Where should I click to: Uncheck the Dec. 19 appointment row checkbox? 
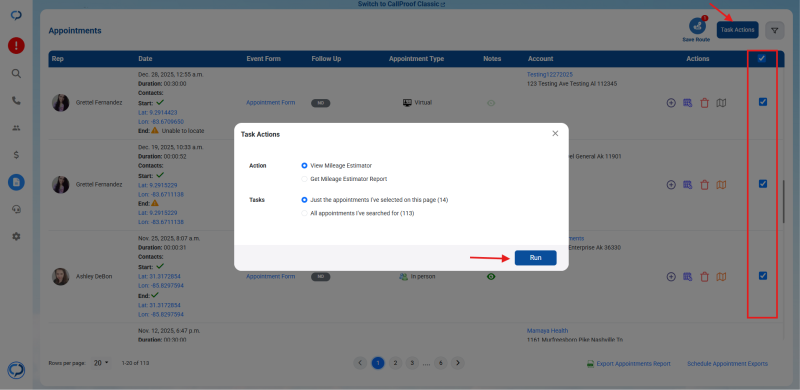point(763,184)
